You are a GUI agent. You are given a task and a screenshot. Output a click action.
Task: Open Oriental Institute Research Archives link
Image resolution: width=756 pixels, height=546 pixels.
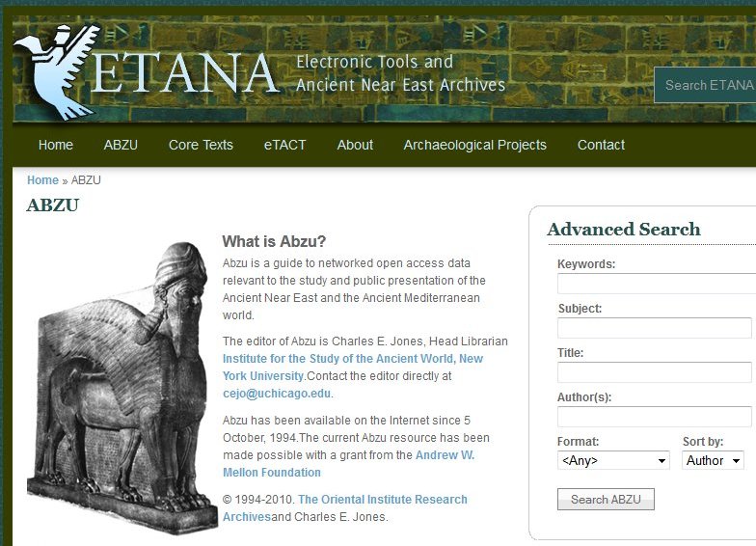[x=345, y=507]
